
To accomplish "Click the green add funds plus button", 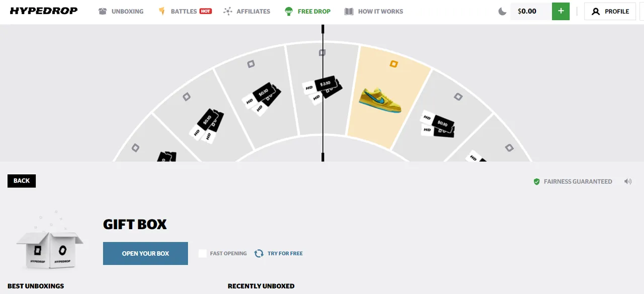I will 560,11.
